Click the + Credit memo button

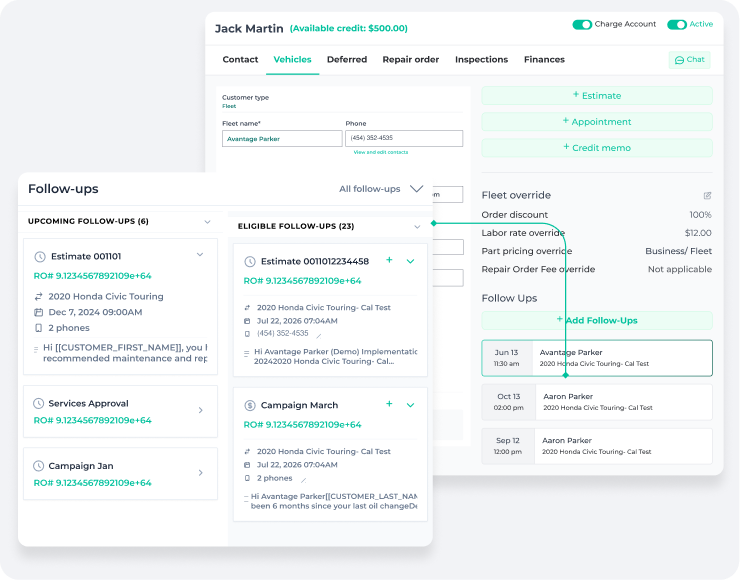pyautogui.click(x=597, y=148)
